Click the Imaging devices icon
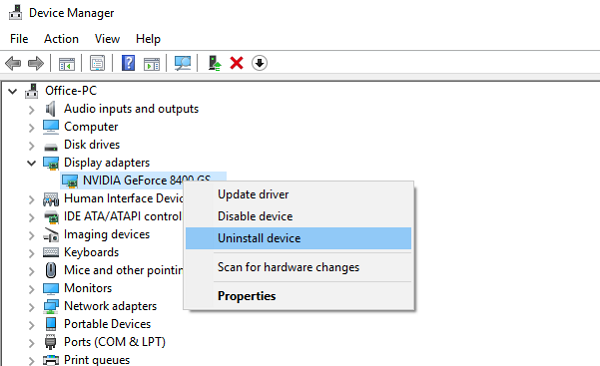 click(51, 235)
